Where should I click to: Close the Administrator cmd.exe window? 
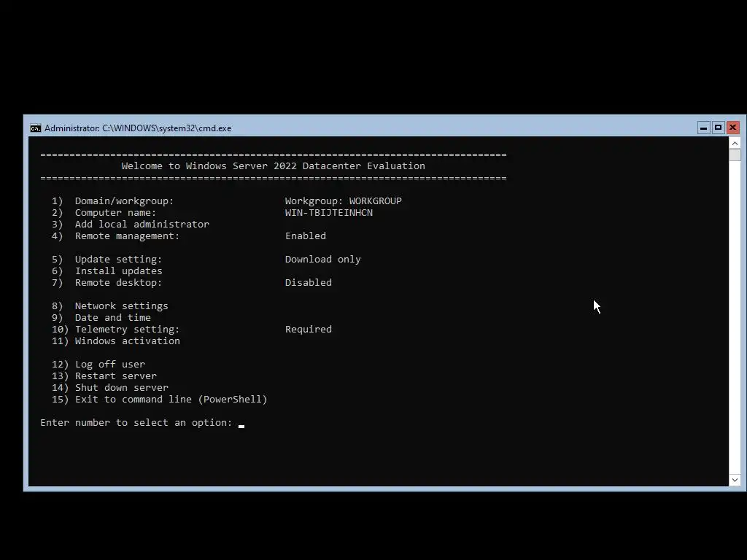[x=732, y=128]
